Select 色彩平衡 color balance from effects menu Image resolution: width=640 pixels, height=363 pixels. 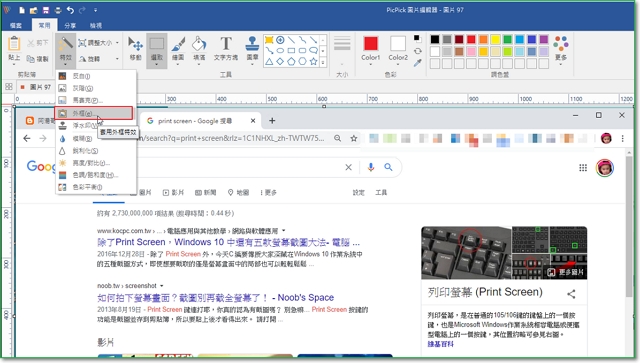point(96,187)
